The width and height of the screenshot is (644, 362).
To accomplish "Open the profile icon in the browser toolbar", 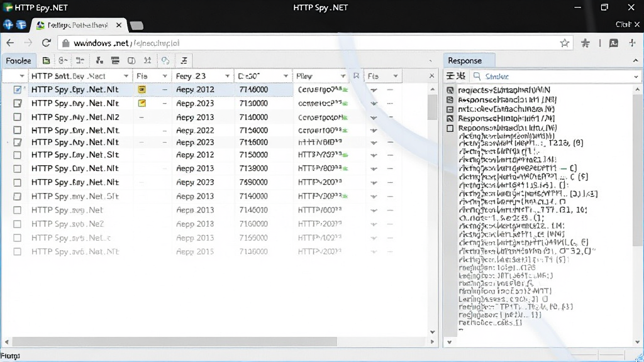I will pos(614,43).
